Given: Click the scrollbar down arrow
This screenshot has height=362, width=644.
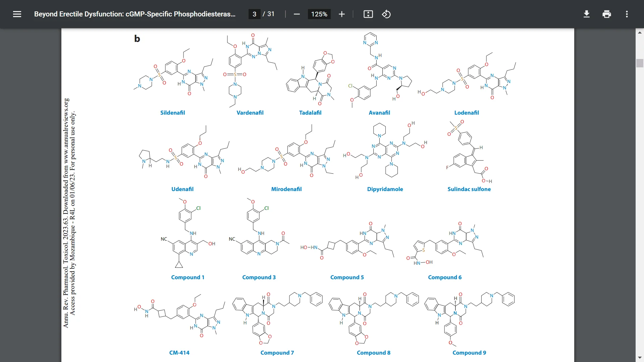Looking at the screenshot, I should tap(640, 358).
